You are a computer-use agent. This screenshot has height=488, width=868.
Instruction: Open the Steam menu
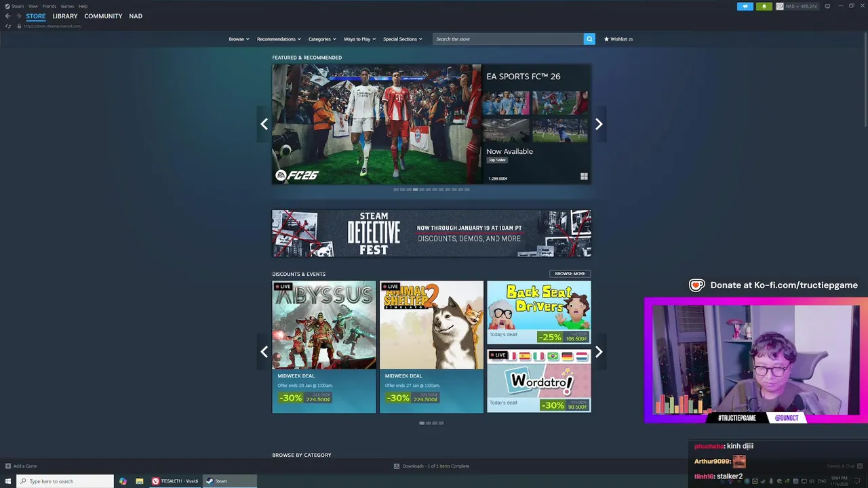(x=18, y=6)
